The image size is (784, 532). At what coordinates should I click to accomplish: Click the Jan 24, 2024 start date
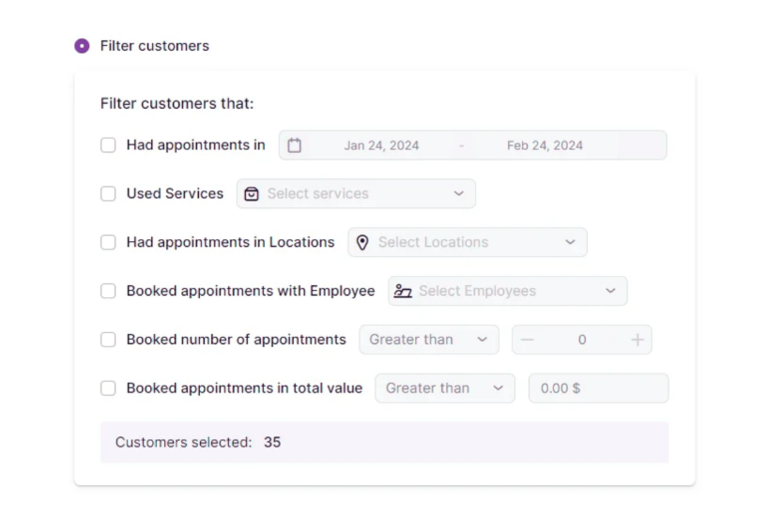tap(381, 145)
